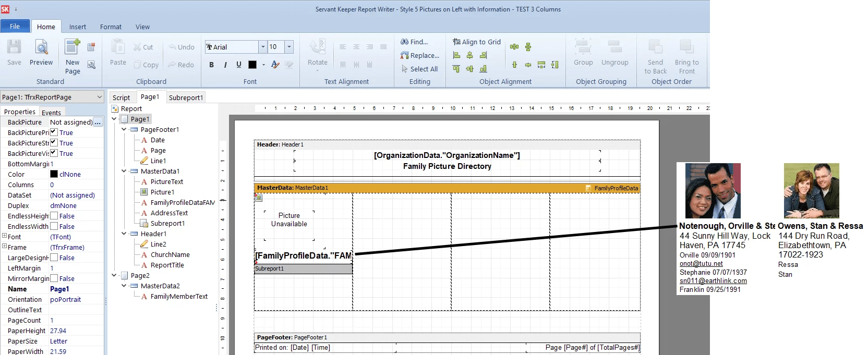Open page settings wrench icon
Image resolution: width=868 pixels, height=355 pixels.
pyautogui.click(x=91, y=65)
